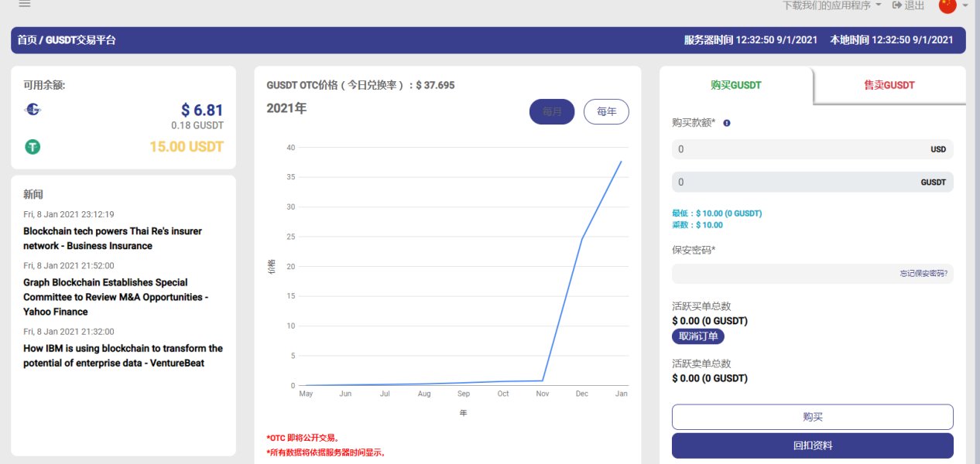This screenshot has height=464, width=980.
Task: Click the 退出 logout link
Action: click(x=914, y=5)
